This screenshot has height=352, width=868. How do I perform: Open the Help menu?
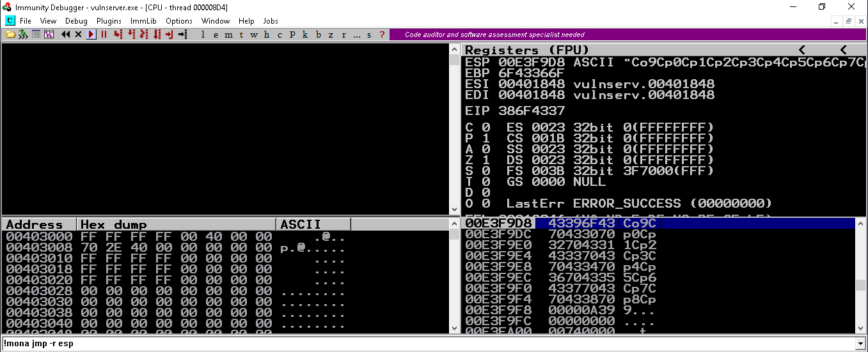[246, 21]
